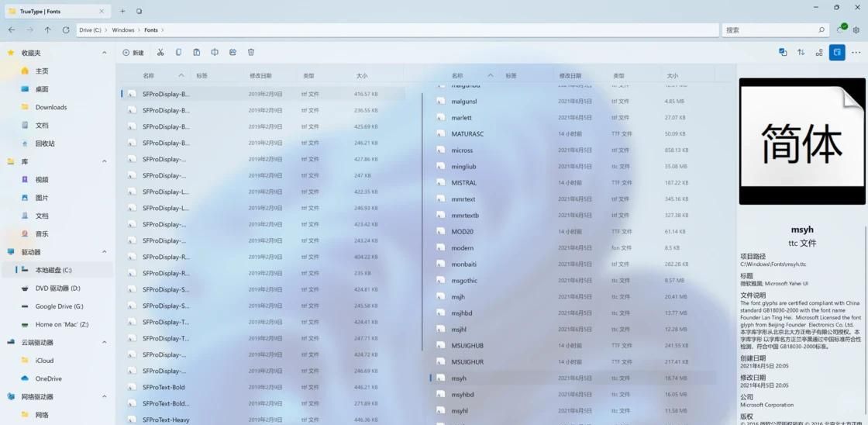Sort left pane by 修改日期 column
Image resolution: width=868 pixels, height=425 pixels.
pyautogui.click(x=260, y=75)
